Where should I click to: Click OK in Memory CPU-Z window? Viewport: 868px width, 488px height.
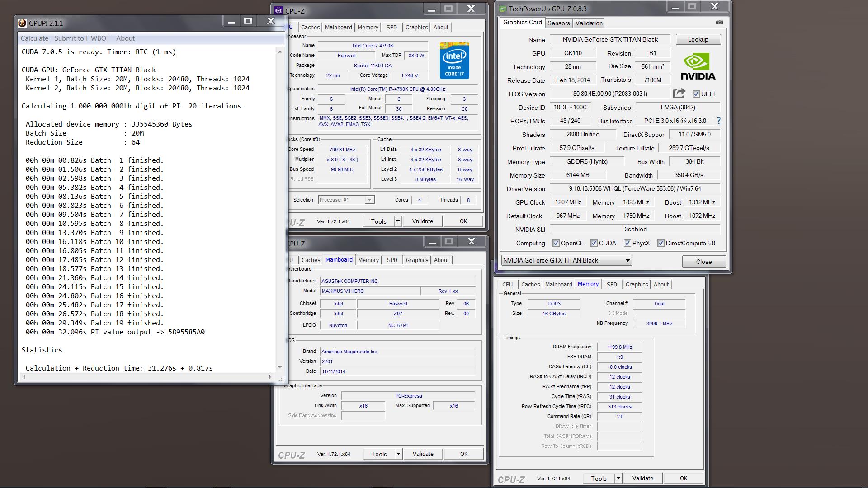click(684, 478)
